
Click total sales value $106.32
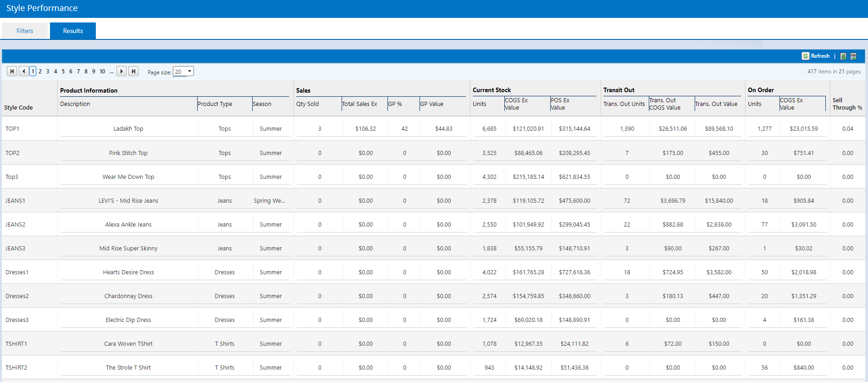365,129
